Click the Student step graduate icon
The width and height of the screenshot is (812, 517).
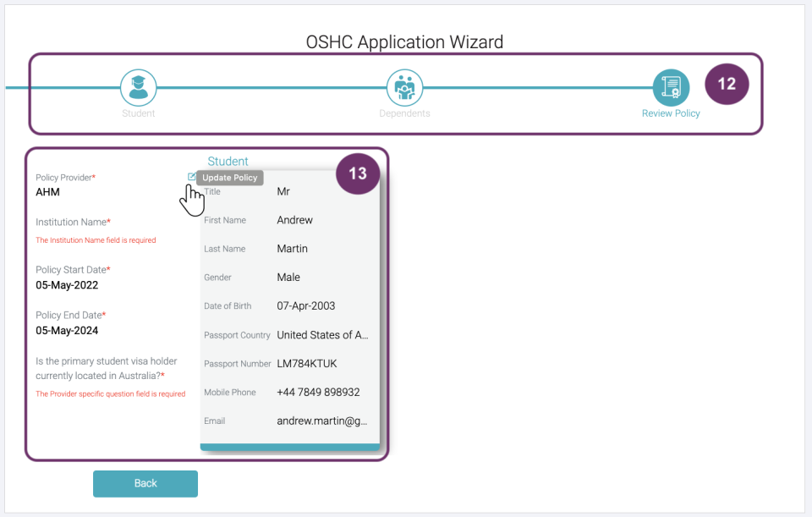(138, 87)
